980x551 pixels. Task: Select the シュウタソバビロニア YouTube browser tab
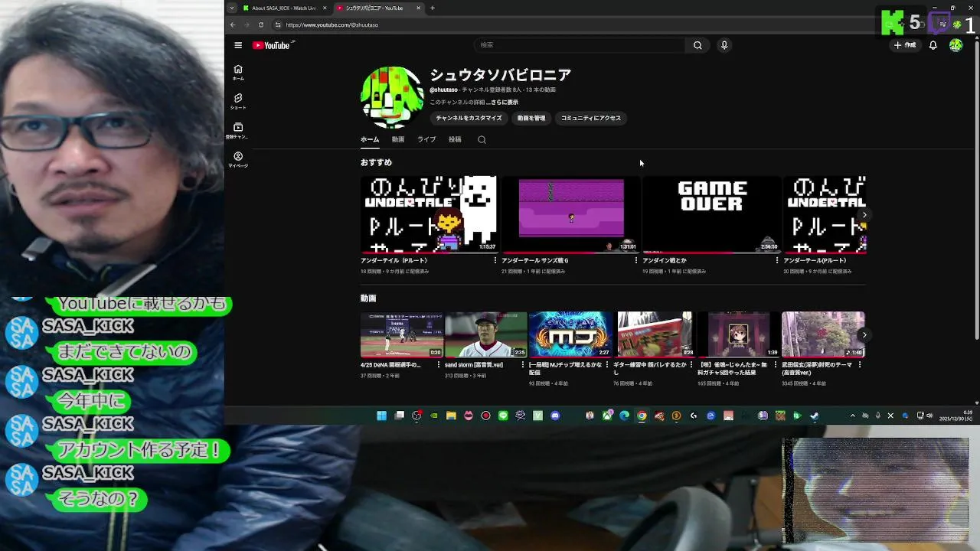(378, 8)
